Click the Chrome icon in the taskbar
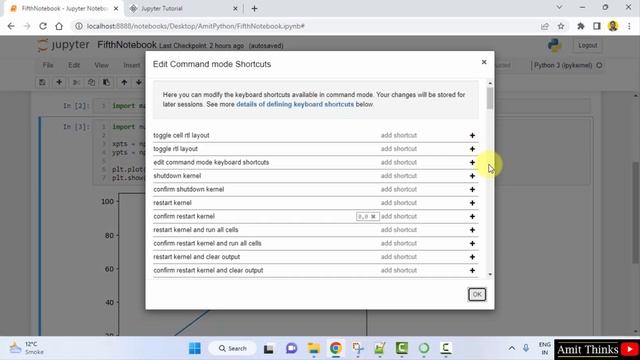The height and width of the screenshot is (360, 640). pos(336,348)
